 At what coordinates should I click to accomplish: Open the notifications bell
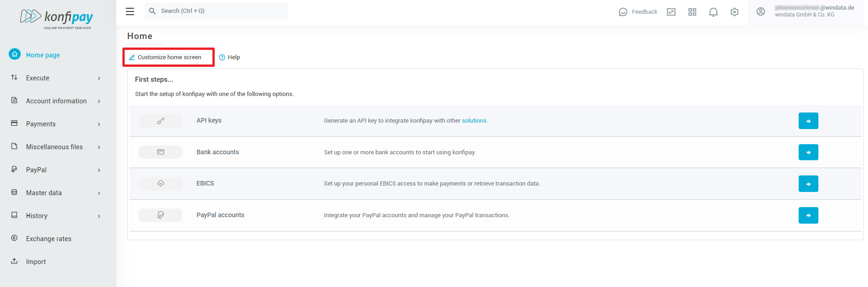[713, 12]
